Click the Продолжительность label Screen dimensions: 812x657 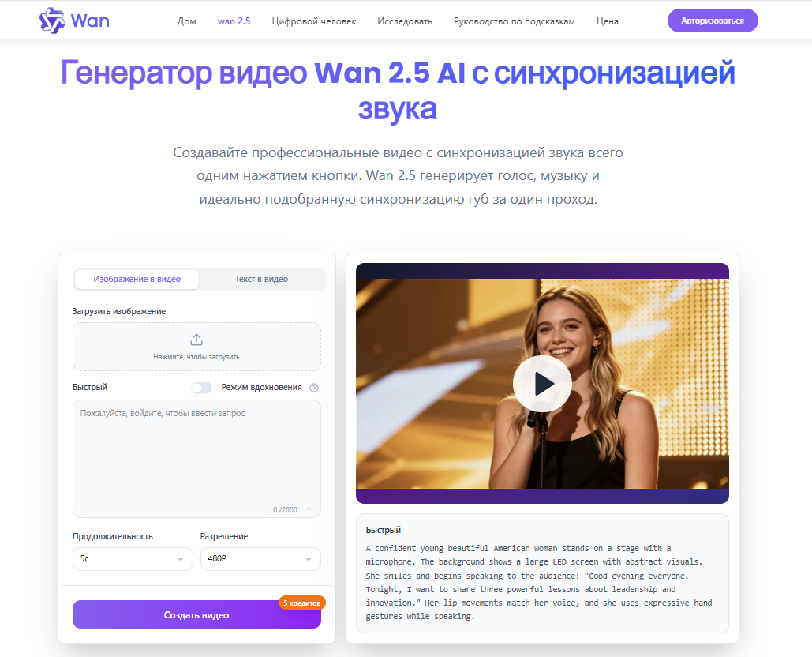pos(112,536)
